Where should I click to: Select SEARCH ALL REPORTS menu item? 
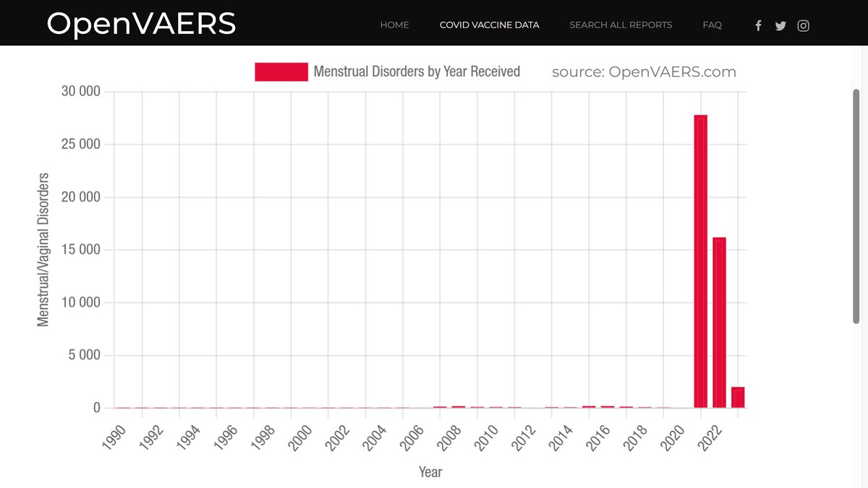[621, 25]
